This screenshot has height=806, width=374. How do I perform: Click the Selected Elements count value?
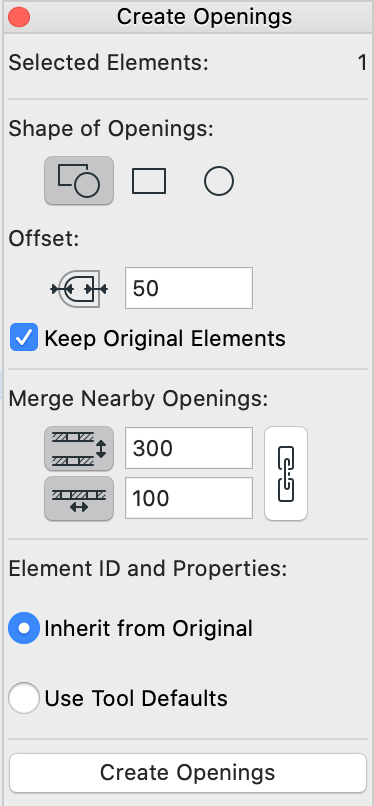(x=362, y=63)
